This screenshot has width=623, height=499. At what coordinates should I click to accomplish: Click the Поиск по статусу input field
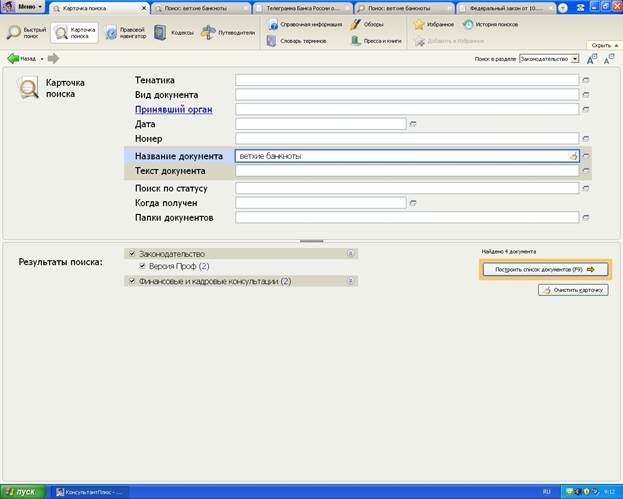[407, 188]
